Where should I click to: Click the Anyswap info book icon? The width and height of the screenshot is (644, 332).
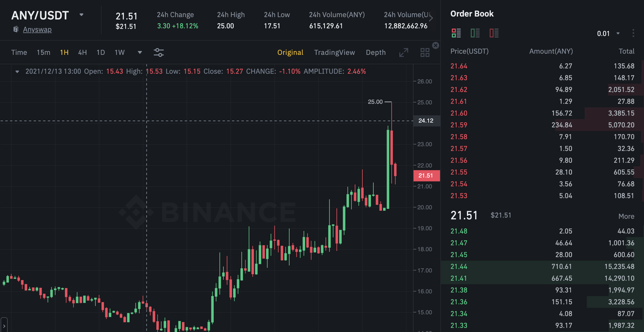(16, 29)
